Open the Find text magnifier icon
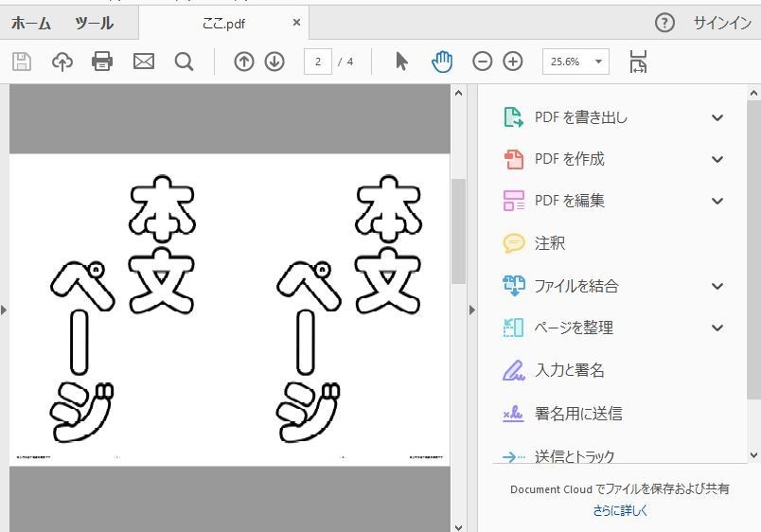Viewport: 761px width, 532px height. pos(184,62)
